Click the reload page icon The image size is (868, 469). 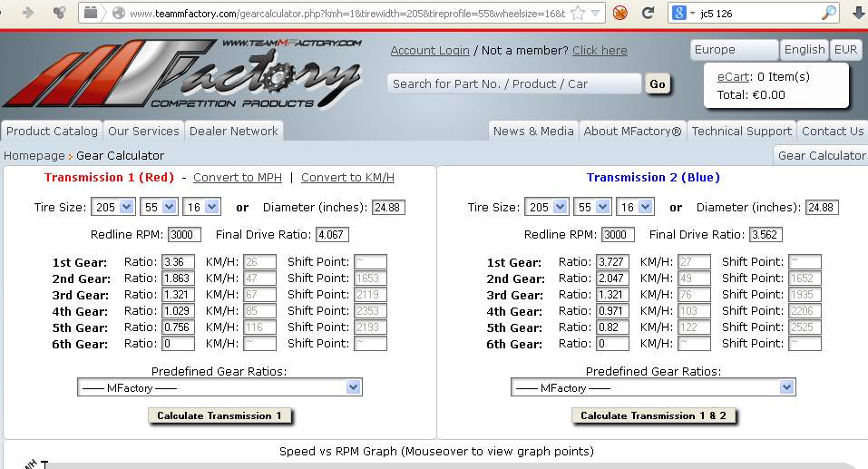[x=648, y=13]
